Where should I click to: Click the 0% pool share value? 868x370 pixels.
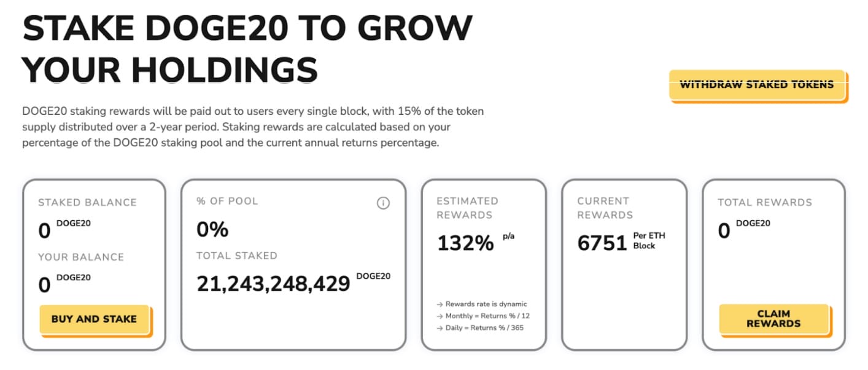pos(212,230)
